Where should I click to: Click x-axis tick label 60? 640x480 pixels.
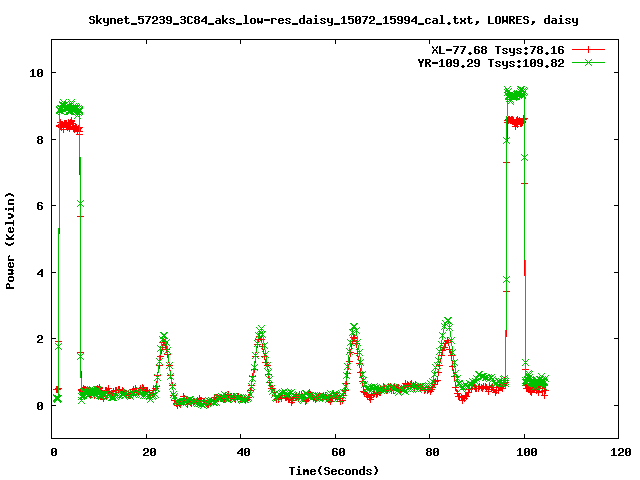338,452
